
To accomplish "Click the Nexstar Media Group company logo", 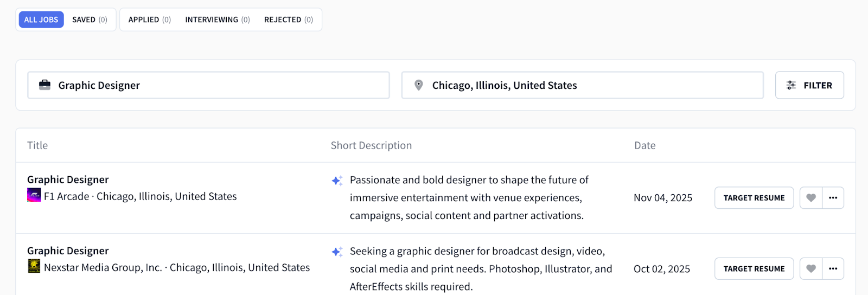I will tap(34, 266).
